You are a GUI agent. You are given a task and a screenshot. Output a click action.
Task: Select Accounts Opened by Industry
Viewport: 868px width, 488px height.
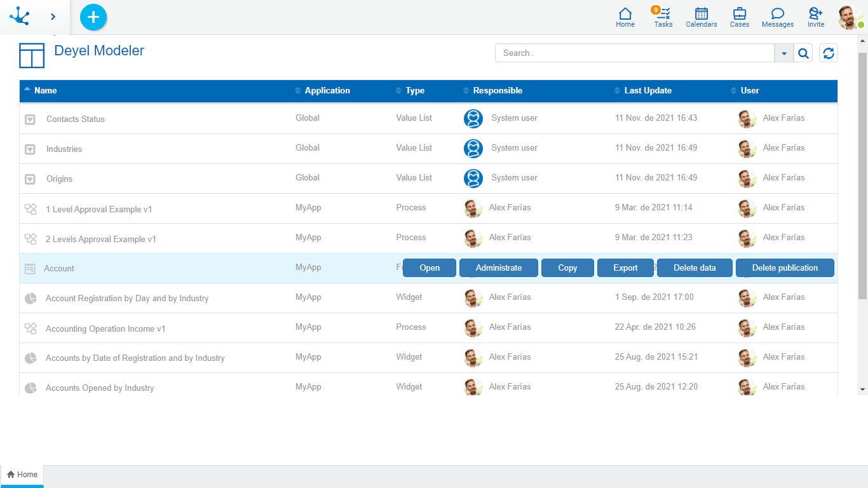tap(100, 388)
